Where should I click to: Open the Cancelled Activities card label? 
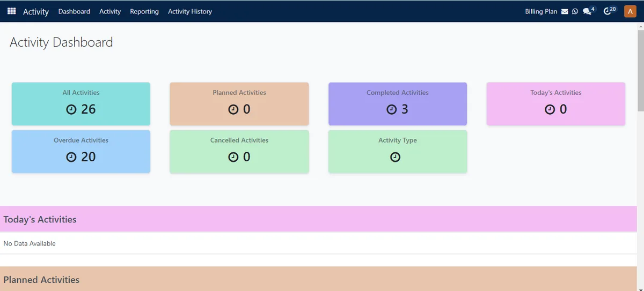tap(239, 140)
